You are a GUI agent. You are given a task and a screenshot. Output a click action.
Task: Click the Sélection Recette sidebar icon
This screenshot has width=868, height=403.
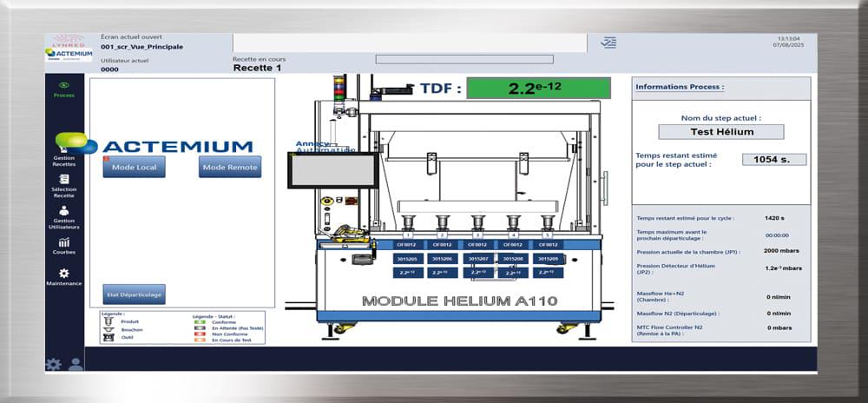tap(63, 179)
